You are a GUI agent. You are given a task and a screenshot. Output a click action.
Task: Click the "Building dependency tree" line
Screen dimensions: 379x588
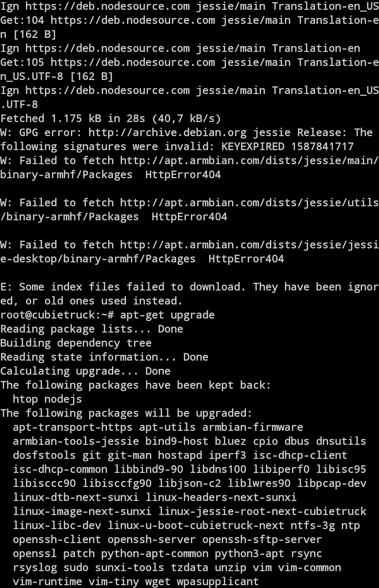point(76,343)
